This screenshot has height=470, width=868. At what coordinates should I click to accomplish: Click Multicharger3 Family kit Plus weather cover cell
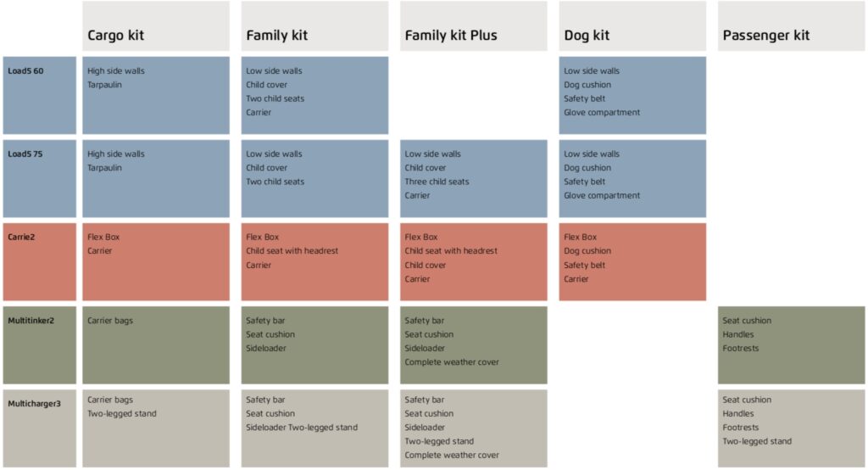pyautogui.click(x=473, y=428)
